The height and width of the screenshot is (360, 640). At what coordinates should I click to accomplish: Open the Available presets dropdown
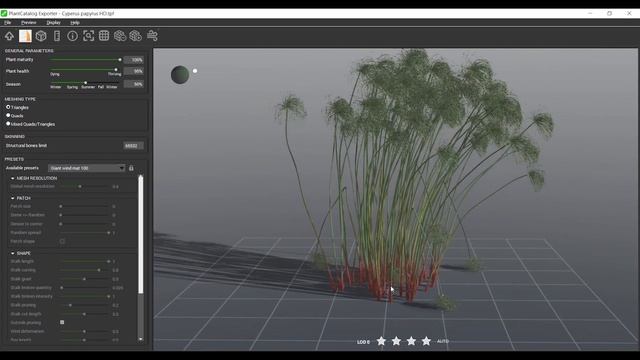pyautogui.click(x=87, y=168)
